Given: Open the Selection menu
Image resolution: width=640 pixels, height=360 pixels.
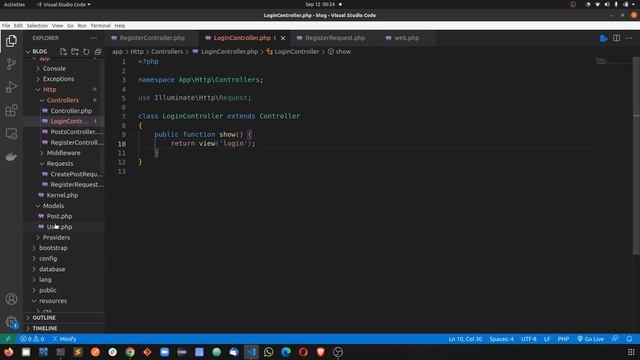Looking at the screenshot, I should [37, 25].
